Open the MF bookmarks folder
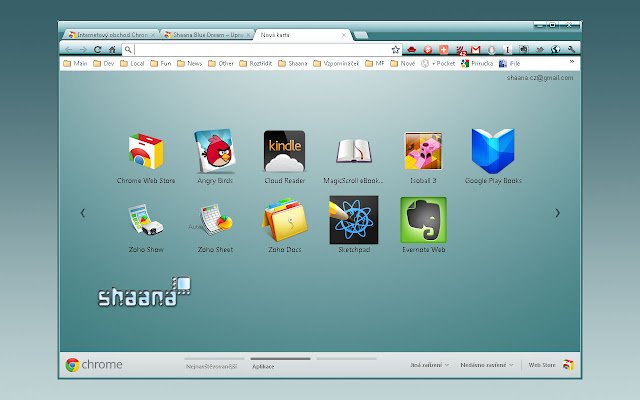This screenshot has width=640, height=400. (x=375, y=63)
